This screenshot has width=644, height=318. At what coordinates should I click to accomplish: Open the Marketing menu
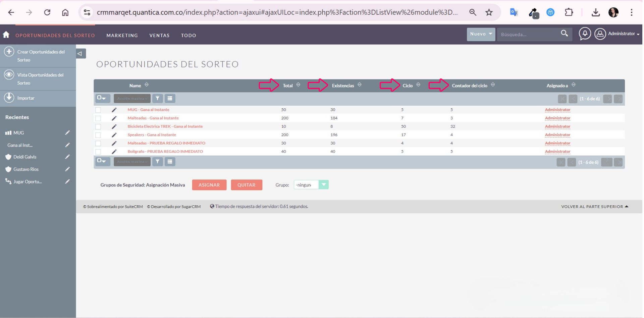pos(122,36)
